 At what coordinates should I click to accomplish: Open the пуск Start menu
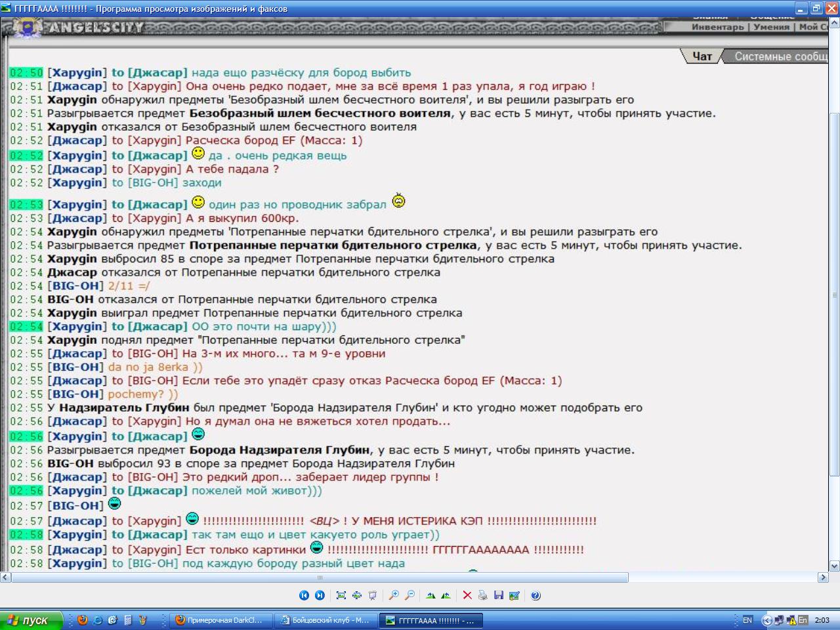(31, 620)
